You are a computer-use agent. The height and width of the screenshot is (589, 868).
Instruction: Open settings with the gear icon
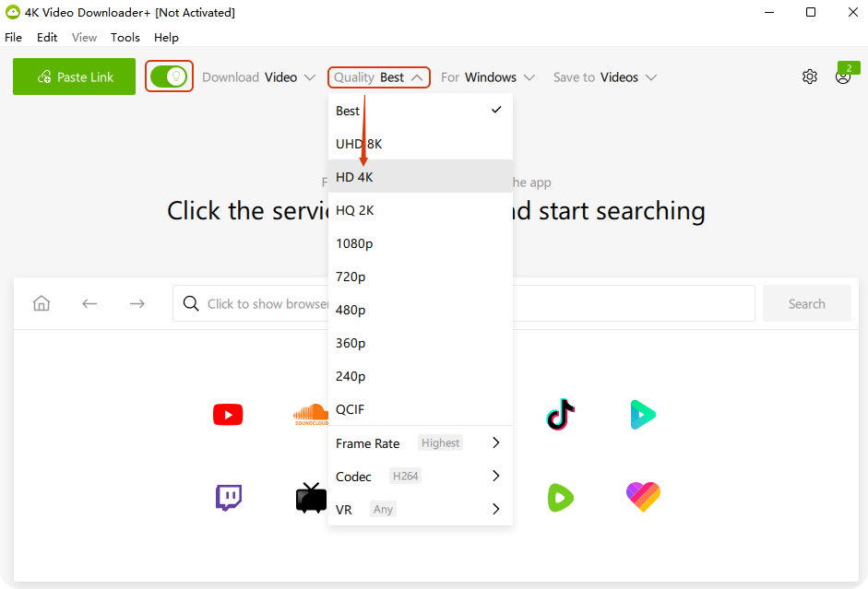pyautogui.click(x=809, y=77)
